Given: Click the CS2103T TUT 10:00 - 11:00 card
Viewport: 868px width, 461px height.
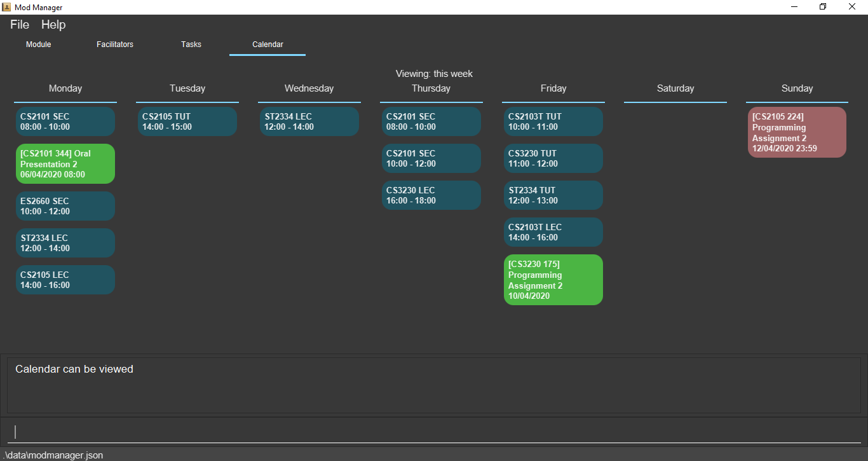Looking at the screenshot, I should 553,121.
